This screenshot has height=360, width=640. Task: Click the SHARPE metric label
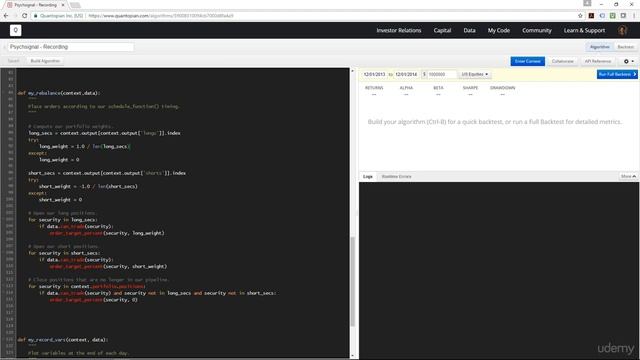pyautogui.click(x=470, y=88)
